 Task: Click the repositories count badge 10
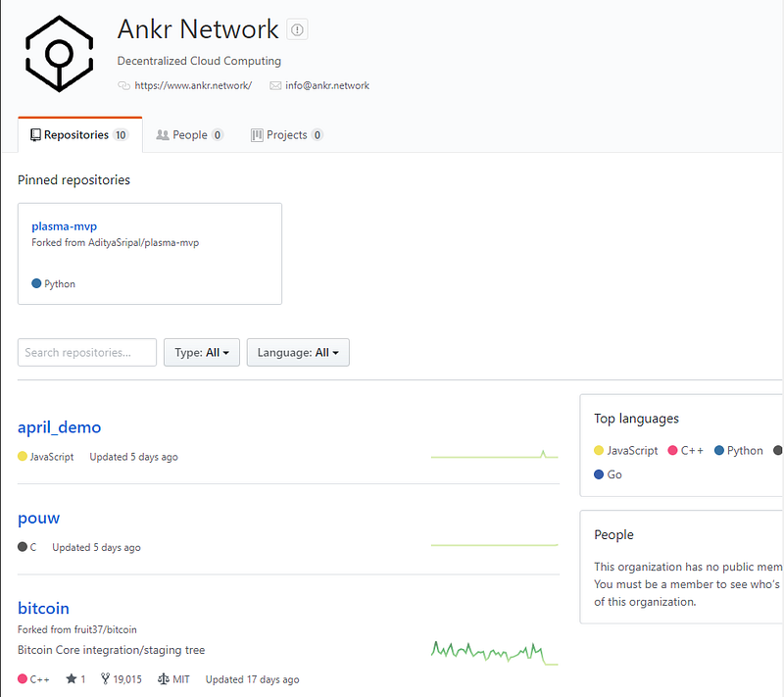121,135
